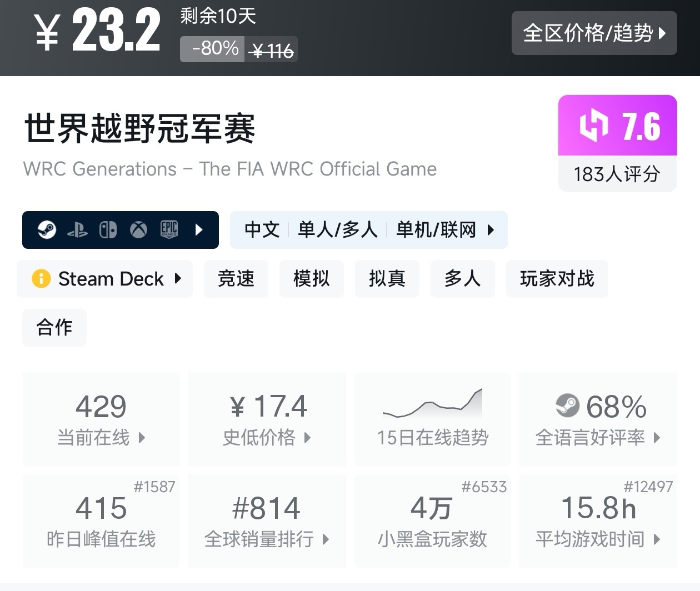Open the 全区价格/趋势 price trend button
Image resolution: width=700 pixels, height=591 pixels.
click(594, 33)
